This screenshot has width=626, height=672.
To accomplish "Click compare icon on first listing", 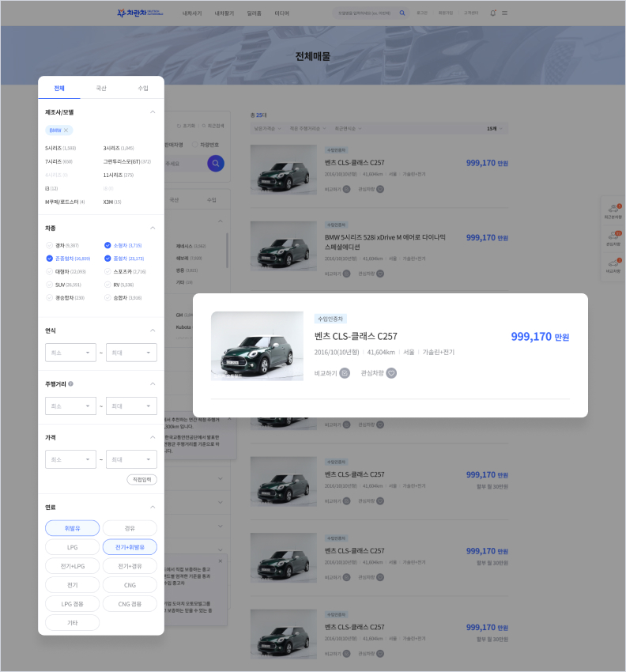I will pyautogui.click(x=347, y=189).
